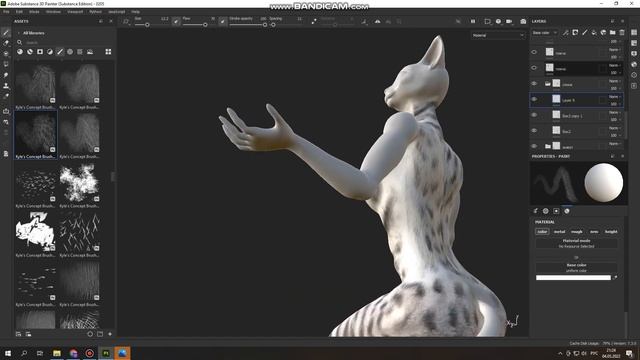Toggle the height channel button
Screen dimensions: 640x360
[611, 231]
